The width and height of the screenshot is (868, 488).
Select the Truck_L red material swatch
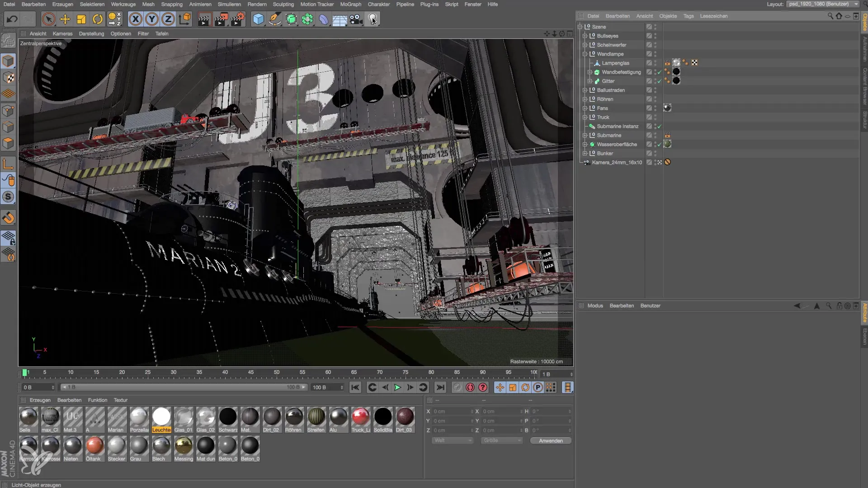click(x=361, y=420)
